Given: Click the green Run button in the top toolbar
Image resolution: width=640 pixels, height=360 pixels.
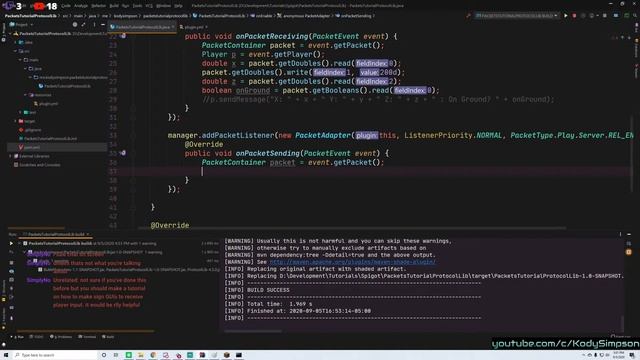Looking at the screenshot, I should click(566, 16).
